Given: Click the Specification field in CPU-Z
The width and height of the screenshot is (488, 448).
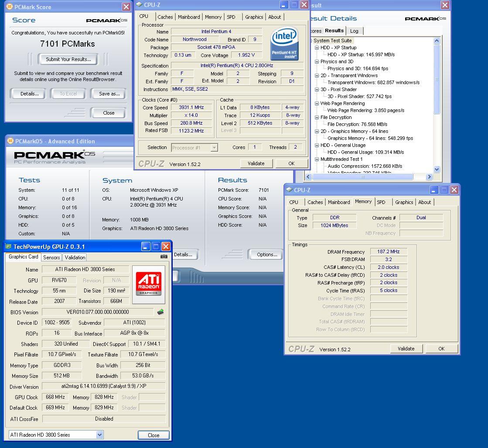Looking at the screenshot, I should click(237, 66).
